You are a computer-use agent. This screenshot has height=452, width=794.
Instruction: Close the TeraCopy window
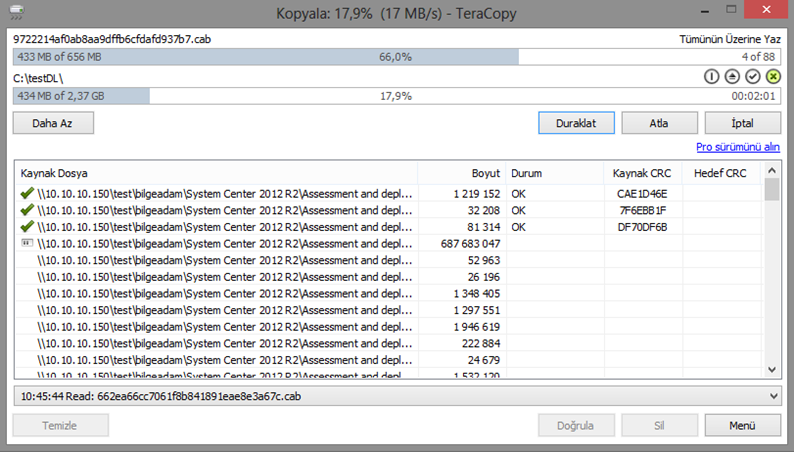(x=766, y=10)
